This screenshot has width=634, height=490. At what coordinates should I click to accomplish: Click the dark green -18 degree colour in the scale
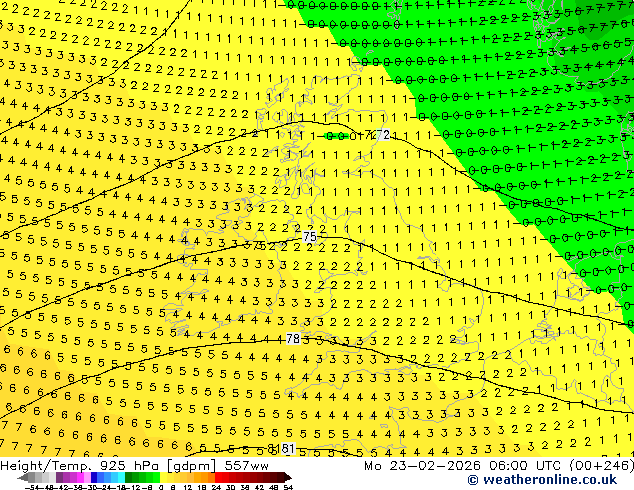[x=129, y=477]
